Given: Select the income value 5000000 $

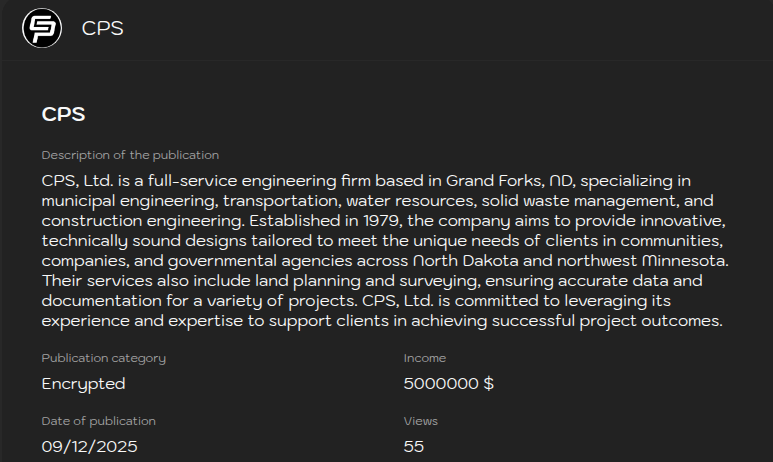Looking at the screenshot, I should [448, 383].
